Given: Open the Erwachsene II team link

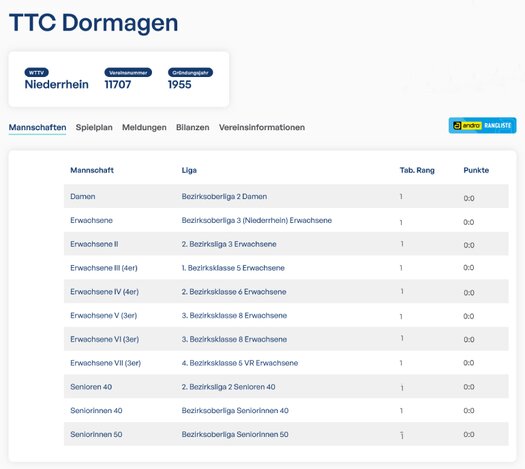Looking at the screenshot, I should click(x=94, y=244).
